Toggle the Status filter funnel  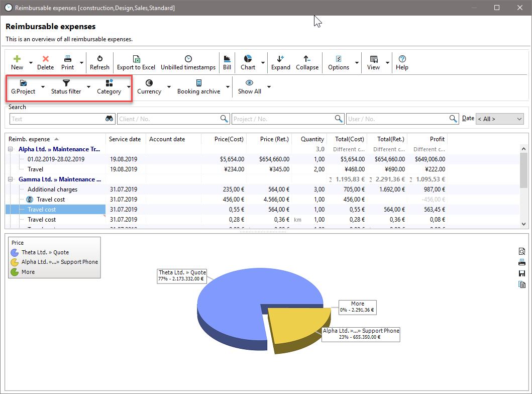[66, 83]
